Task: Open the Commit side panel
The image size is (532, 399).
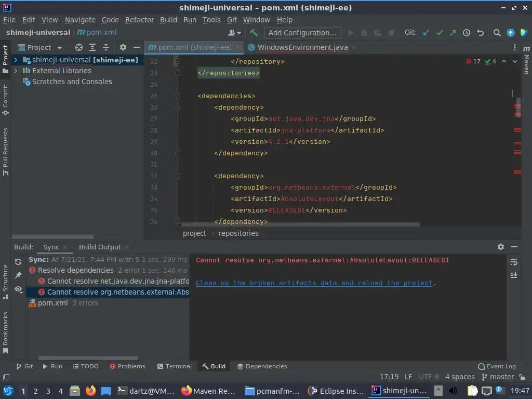Action: [5, 100]
